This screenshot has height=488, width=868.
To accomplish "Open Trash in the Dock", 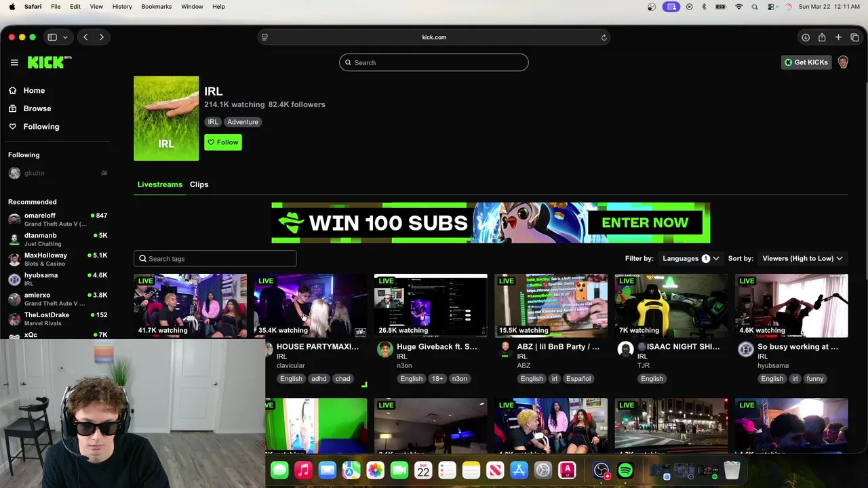I will 732,470.
